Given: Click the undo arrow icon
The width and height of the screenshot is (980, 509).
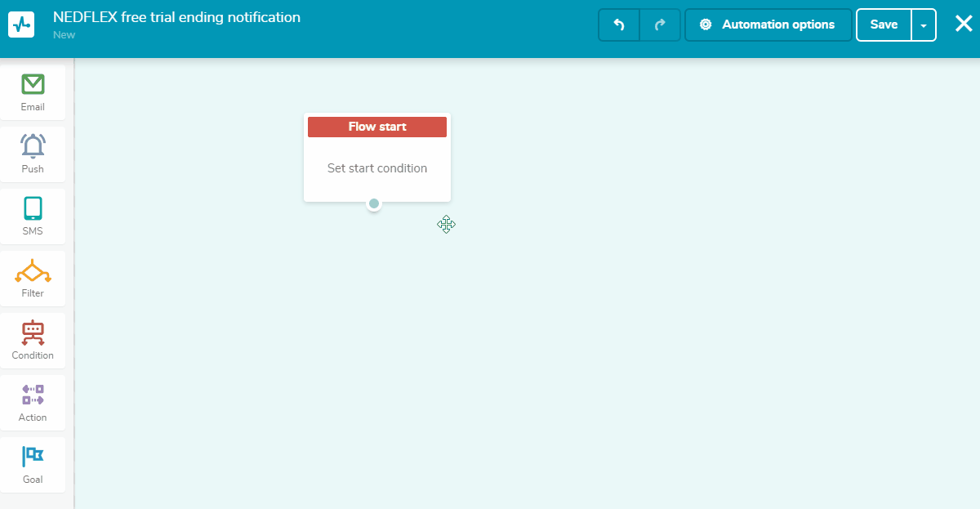Looking at the screenshot, I should pyautogui.click(x=618, y=25).
